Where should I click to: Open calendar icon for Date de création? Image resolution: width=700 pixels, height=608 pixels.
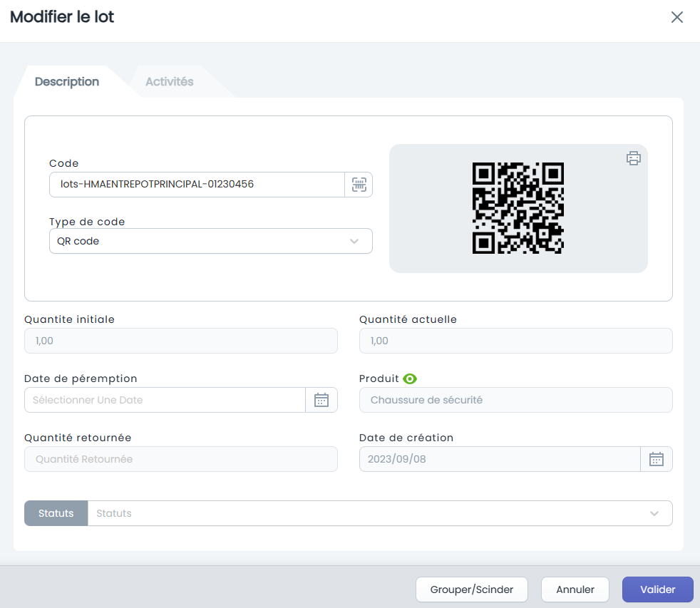[x=657, y=459]
